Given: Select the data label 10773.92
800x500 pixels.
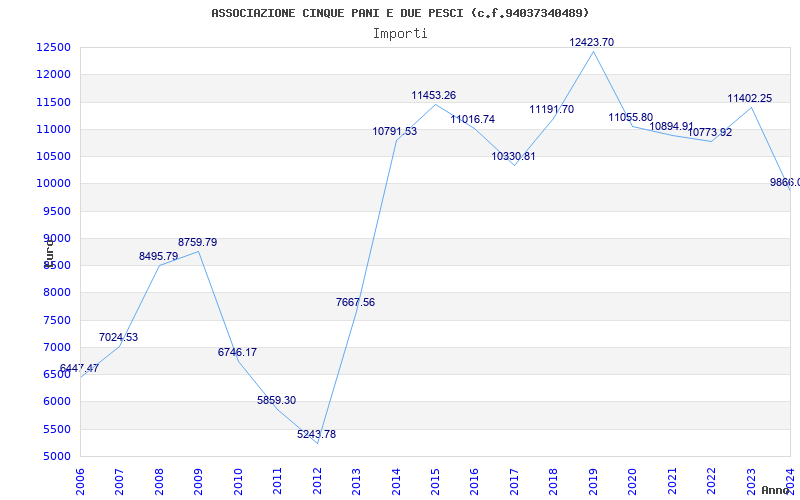Looking at the screenshot, I should pyautogui.click(x=710, y=133).
